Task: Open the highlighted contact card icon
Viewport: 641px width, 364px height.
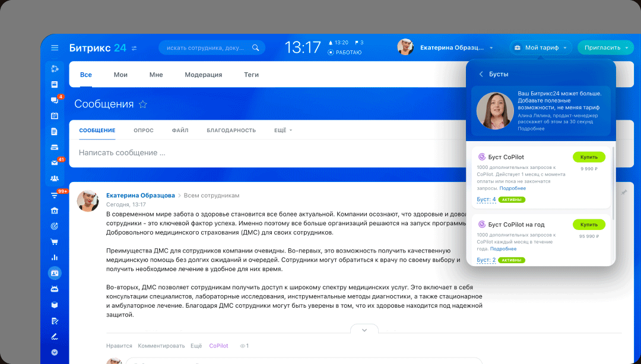Action: [55, 273]
